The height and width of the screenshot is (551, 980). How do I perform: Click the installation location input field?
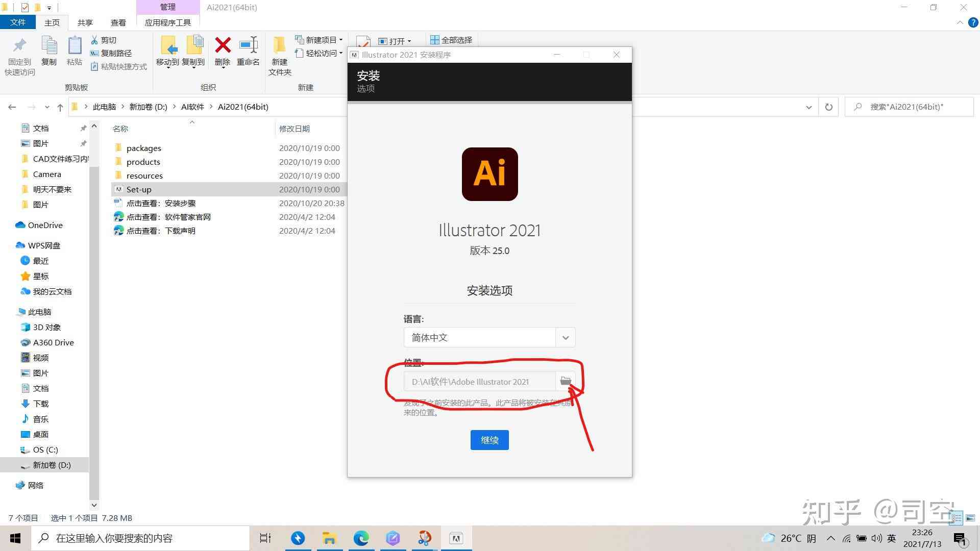click(481, 382)
